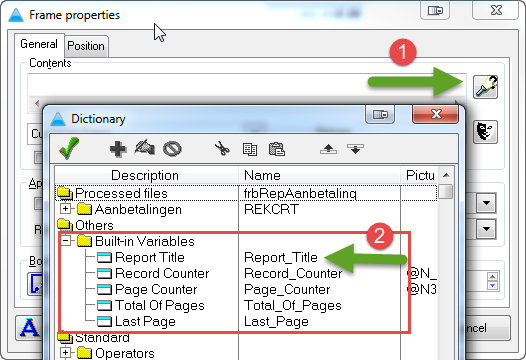Screen dimensions: 526x360
Task: Click Dictionary window titlebar extra button
Action: (380, 115)
